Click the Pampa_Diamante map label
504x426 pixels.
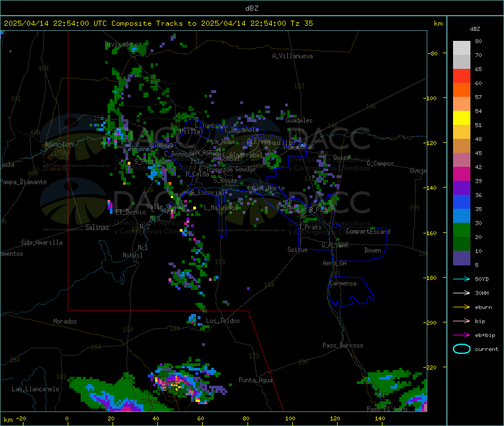tap(23, 182)
